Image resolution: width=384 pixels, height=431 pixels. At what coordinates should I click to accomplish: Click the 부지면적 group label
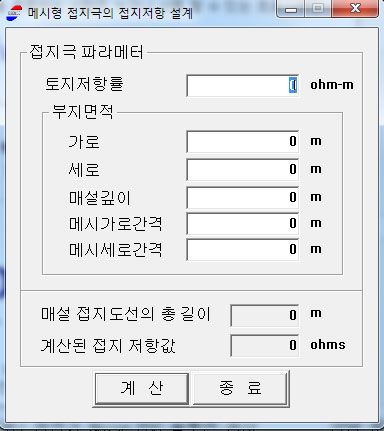point(83,112)
